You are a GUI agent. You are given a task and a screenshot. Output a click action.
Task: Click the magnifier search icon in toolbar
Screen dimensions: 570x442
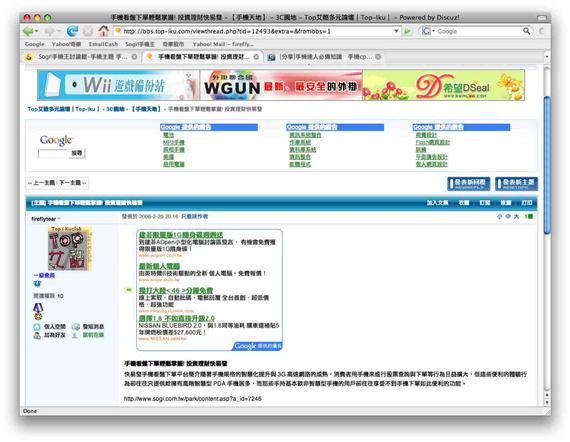click(x=526, y=31)
